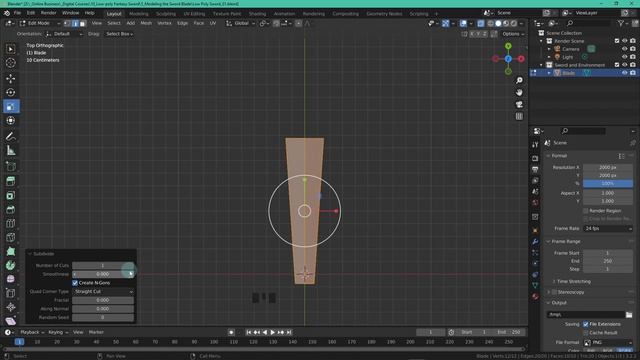Enable Render Region checkbox
This screenshot has width=640, height=360.
[x=586, y=211]
